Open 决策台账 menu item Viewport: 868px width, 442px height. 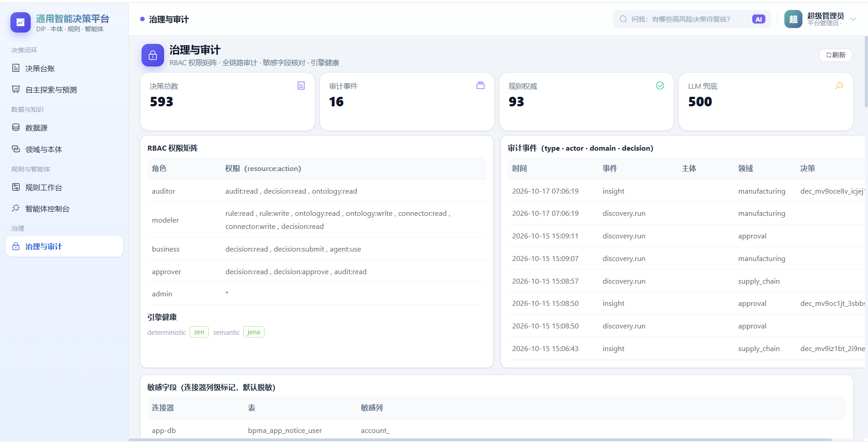click(64, 68)
